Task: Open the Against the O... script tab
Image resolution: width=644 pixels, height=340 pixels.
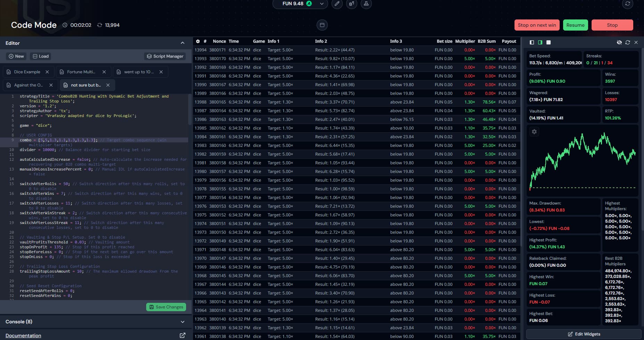Action: coord(28,85)
